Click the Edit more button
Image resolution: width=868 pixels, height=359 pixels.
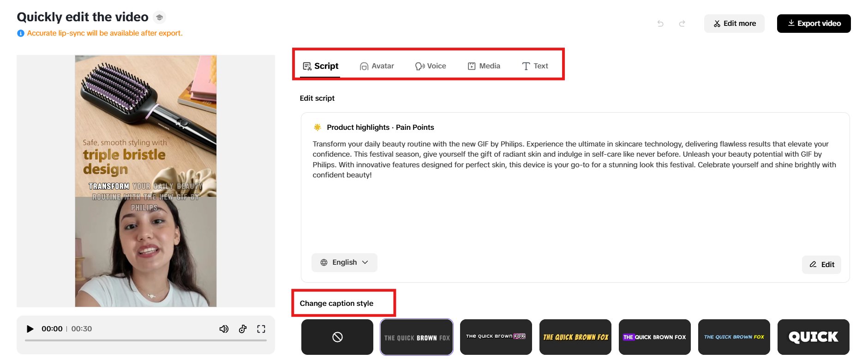[x=734, y=24]
